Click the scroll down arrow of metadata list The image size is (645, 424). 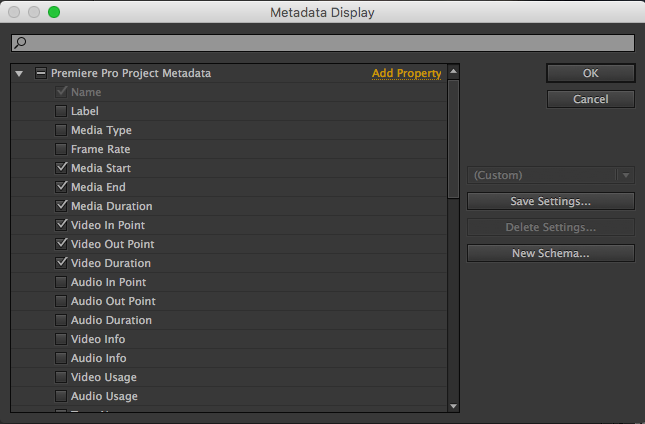453,406
